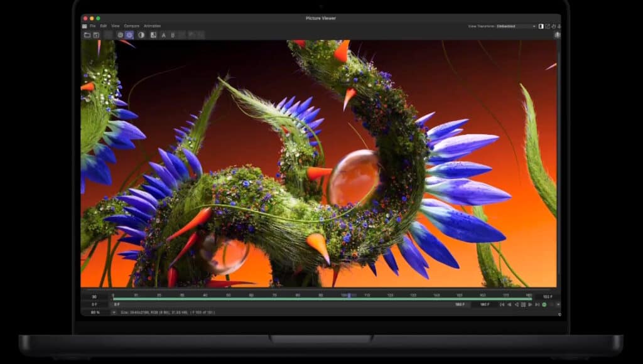
Task: Go to the first frame
Action: click(502, 304)
